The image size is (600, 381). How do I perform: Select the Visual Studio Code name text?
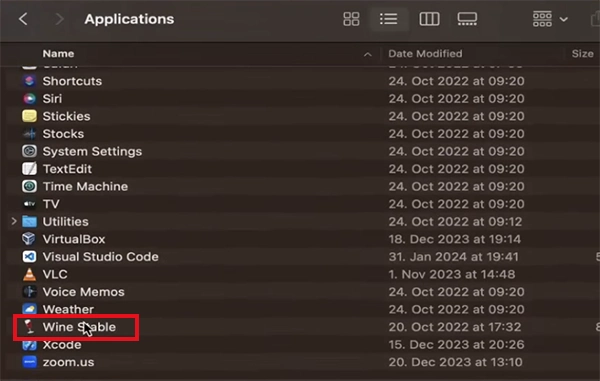click(x=100, y=257)
